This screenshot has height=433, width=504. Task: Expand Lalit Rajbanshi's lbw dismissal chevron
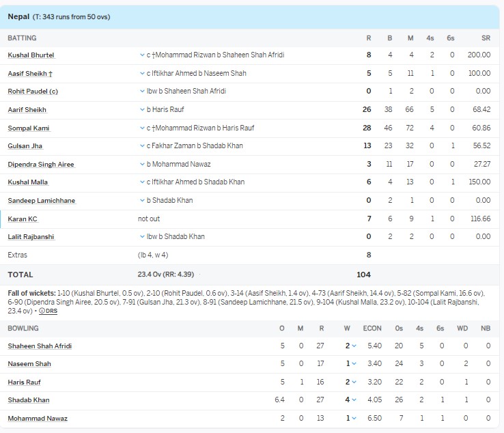point(141,237)
